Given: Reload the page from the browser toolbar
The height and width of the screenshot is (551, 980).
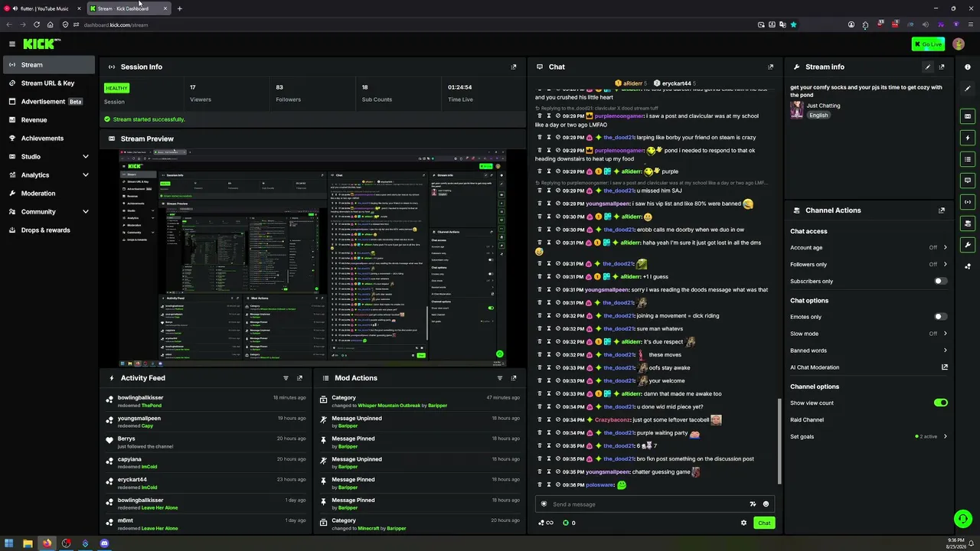Looking at the screenshot, I should point(36,24).
